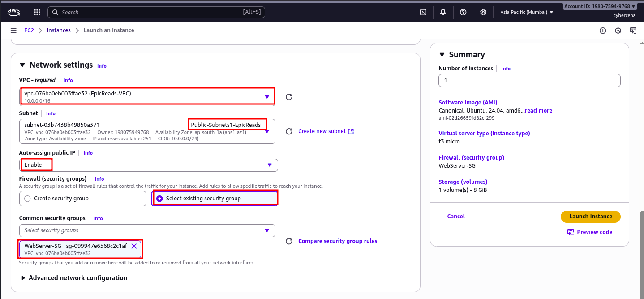Open the read more AMI link
Screen dimensions: 644x299
(x=539, y=111)
